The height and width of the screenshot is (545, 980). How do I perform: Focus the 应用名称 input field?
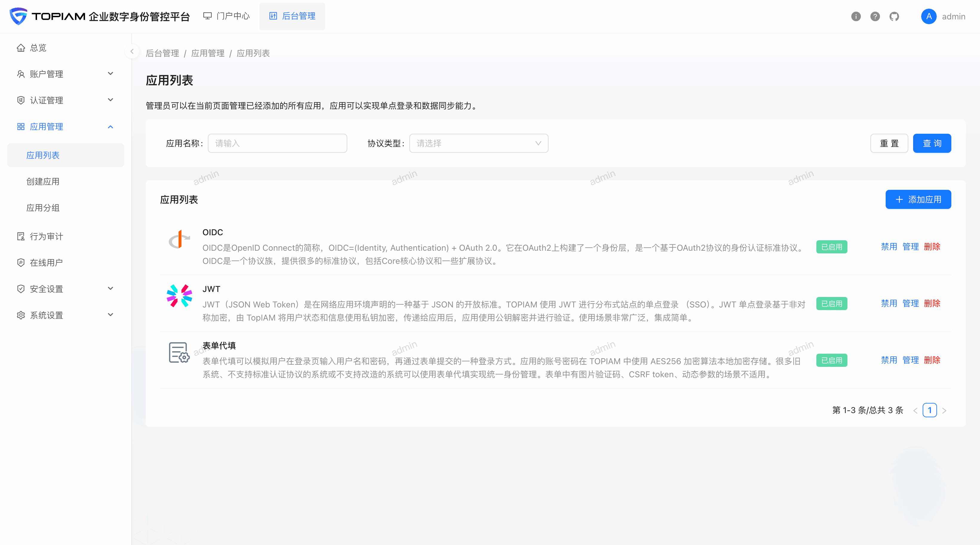(x=277, y=143)
